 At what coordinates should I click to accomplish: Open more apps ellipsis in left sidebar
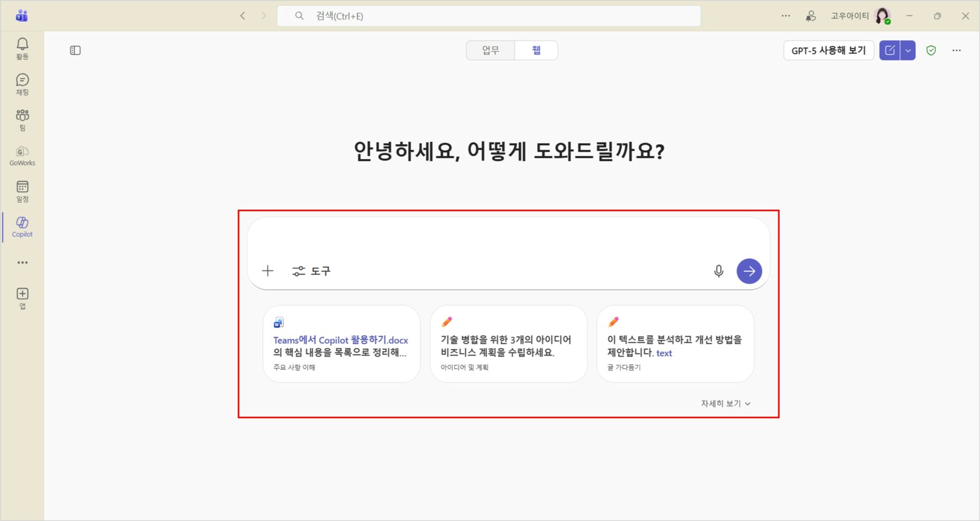(x=22, y=262)
